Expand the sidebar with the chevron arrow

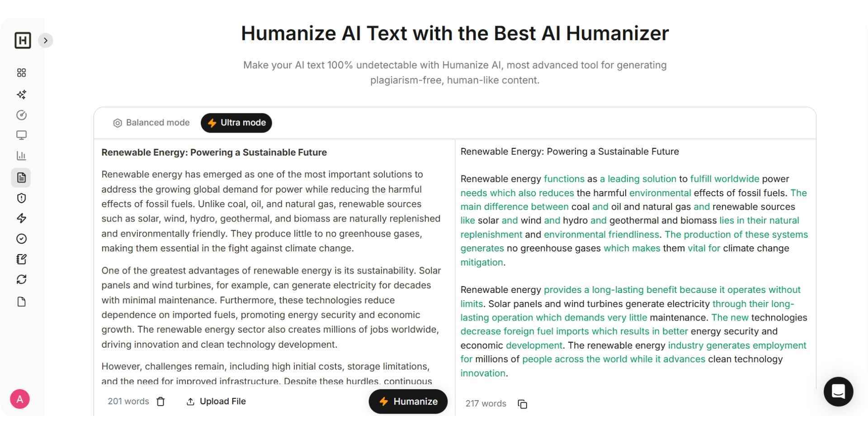coord(45,40)
